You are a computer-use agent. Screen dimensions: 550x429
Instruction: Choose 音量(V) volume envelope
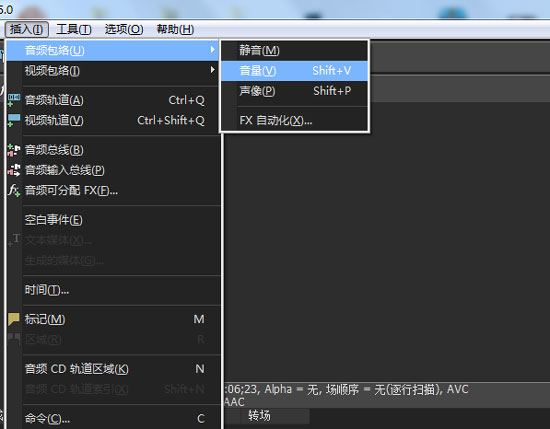[294, 71]
